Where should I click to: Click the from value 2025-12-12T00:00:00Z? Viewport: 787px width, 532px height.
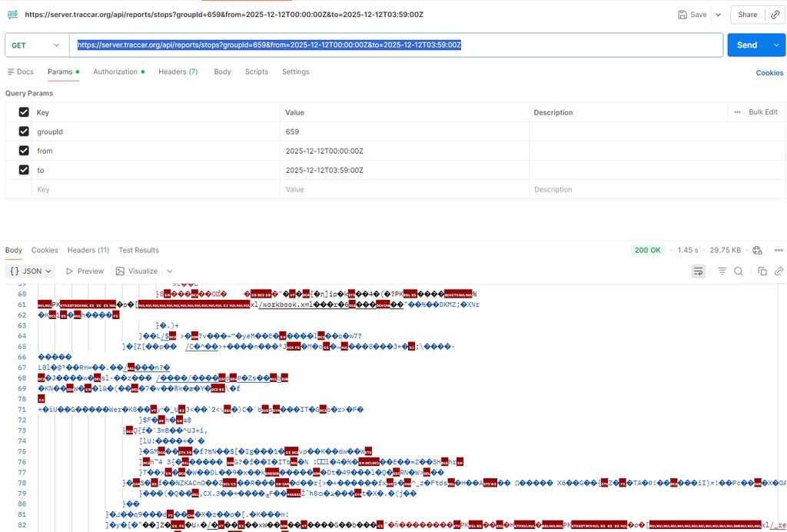324,151
